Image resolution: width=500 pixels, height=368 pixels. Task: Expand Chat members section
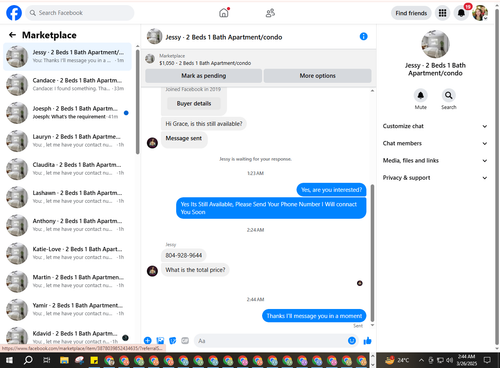435,143
